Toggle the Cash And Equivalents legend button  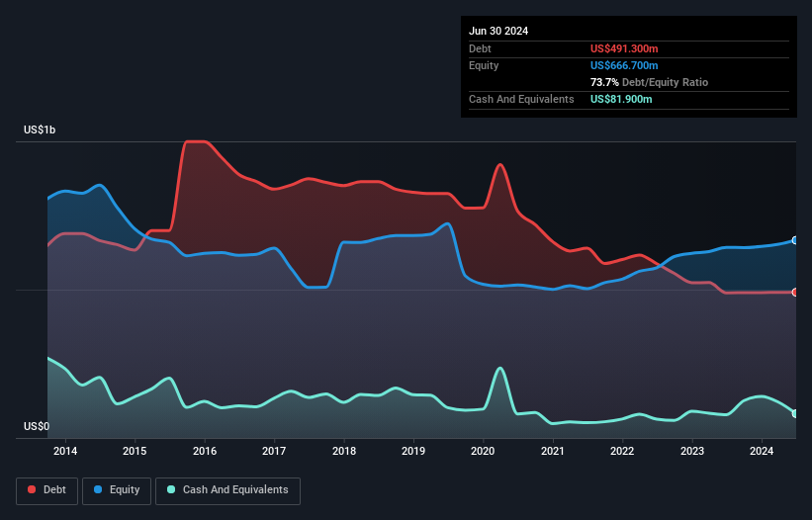pos(227,490)
